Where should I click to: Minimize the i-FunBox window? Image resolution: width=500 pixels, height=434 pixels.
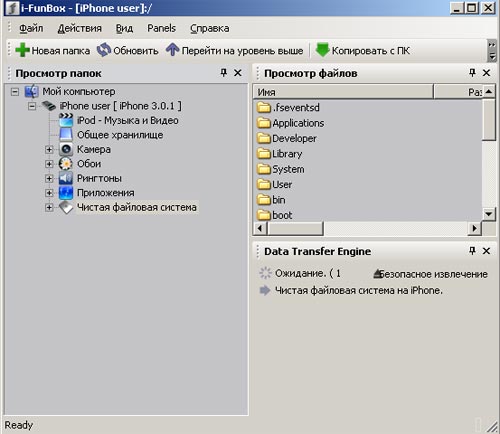click(457, 8)
